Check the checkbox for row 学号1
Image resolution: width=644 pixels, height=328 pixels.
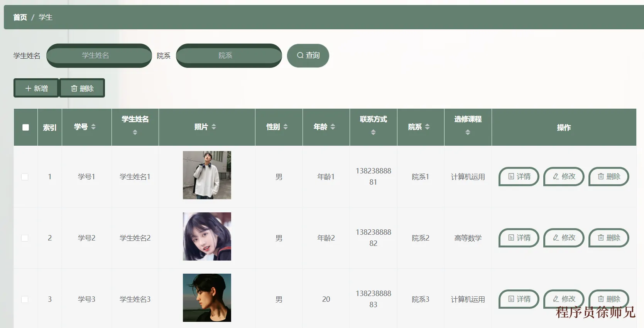[25, 177]
